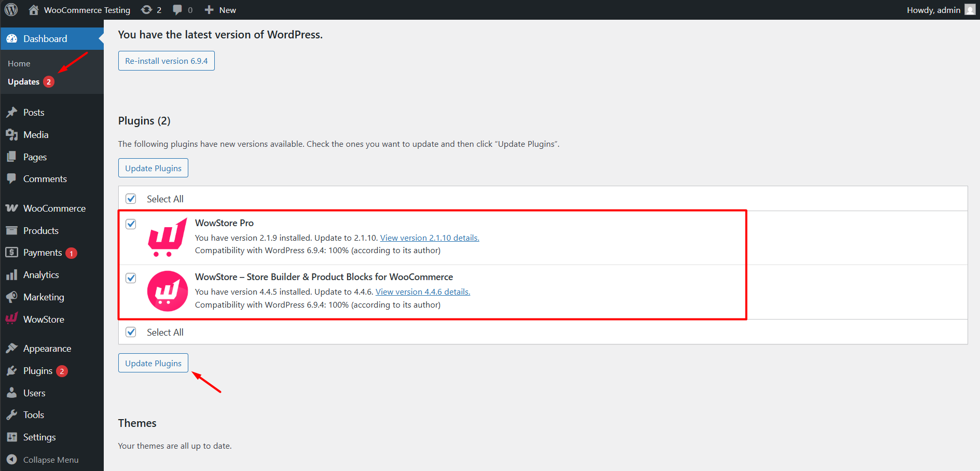Screen dimensions: 980x471
Task: Click the Re-install version 6.9.4 button
Action: [x=166, y=61]
